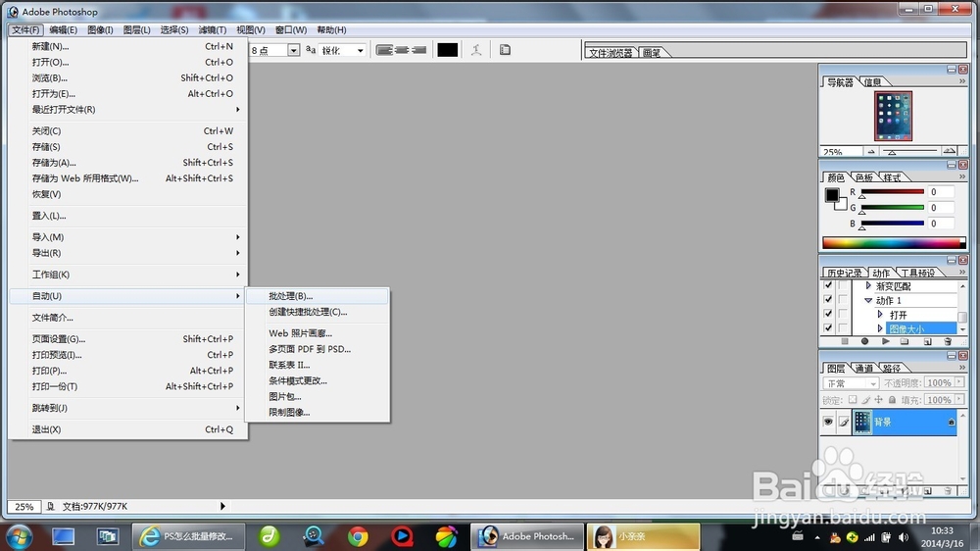This screenshot has height=551, width=980.
Task: Click the Chrome taskbar icon
Action: (x=358, y=536)
